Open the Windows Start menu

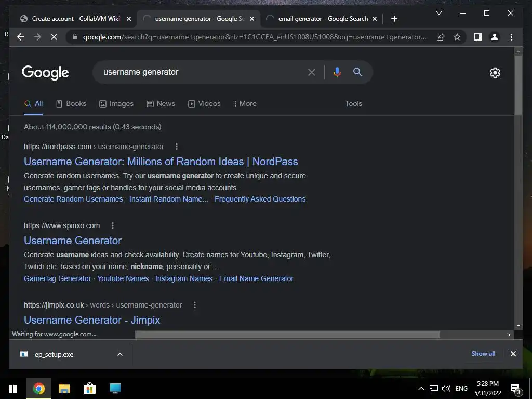click(x=13, y=389)
